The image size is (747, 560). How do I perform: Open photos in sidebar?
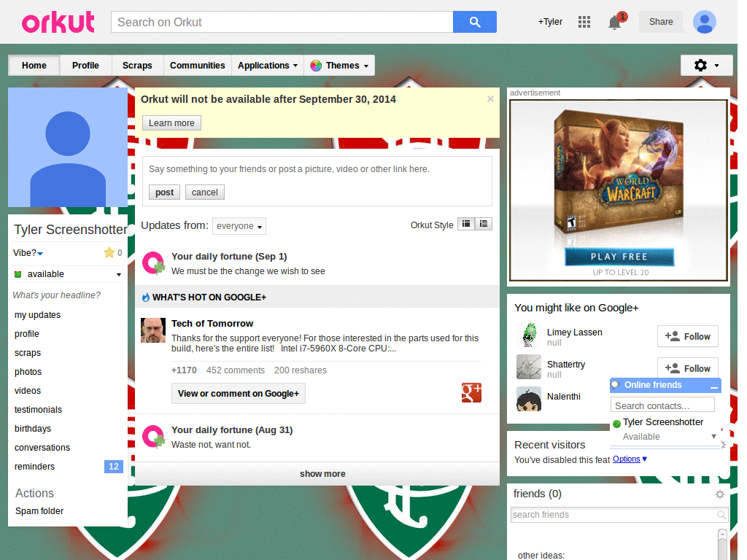pyautogui.click(x=28, y=372)
